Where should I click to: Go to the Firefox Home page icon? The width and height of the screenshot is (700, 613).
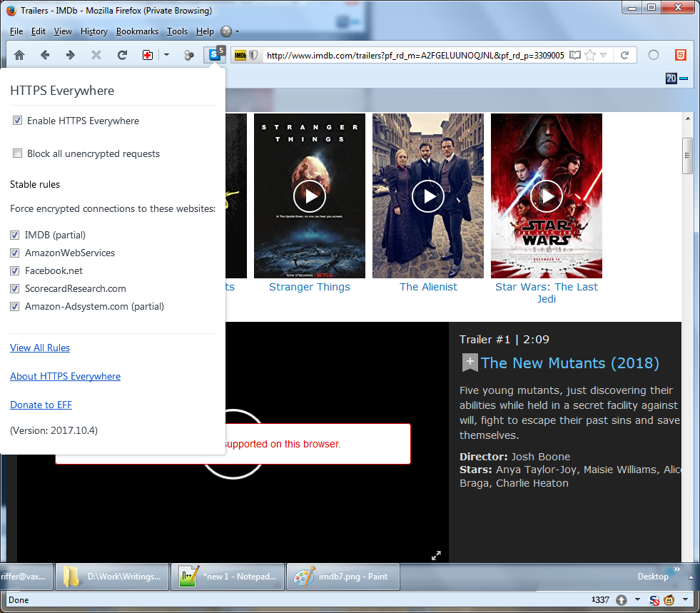(x=19, y=55)
